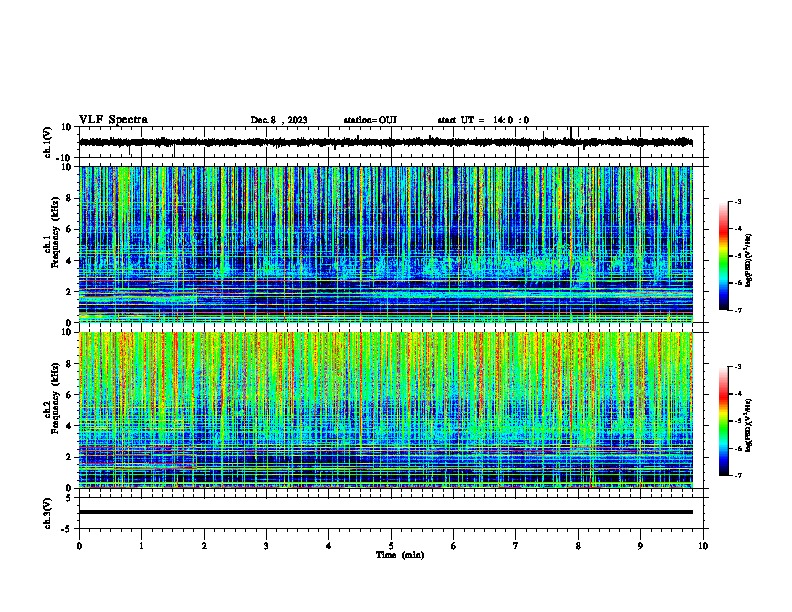Click the ch.2 colorbar "log(PSD)(V²/Hz)" label
Image resolution: width=792 pixels, height=612 pixels.
[748, 425]
